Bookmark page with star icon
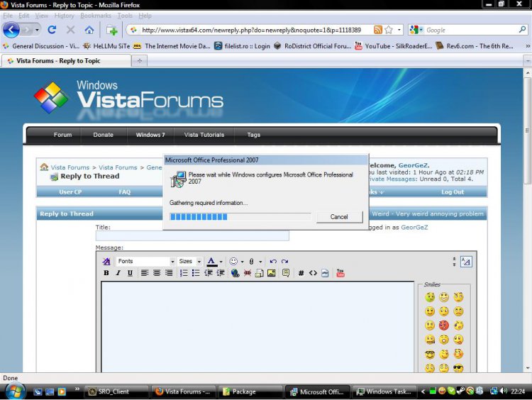 tap(389, 30)
